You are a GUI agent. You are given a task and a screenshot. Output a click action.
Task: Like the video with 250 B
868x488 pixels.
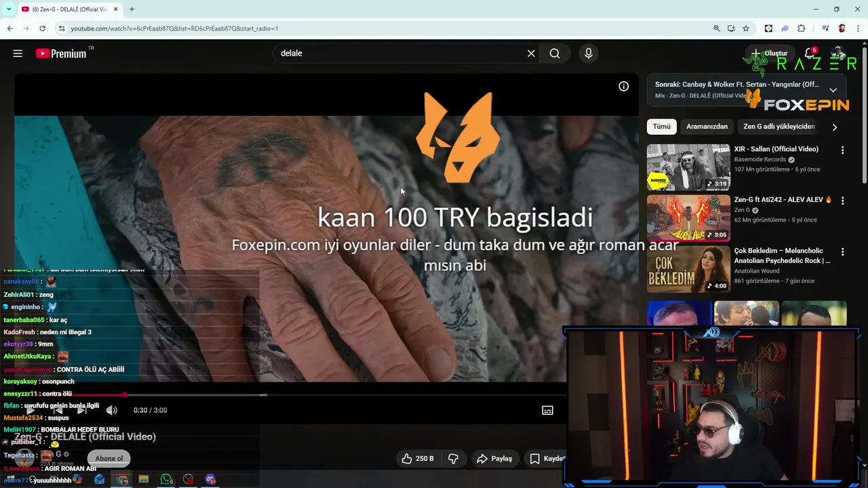[417, 459]
